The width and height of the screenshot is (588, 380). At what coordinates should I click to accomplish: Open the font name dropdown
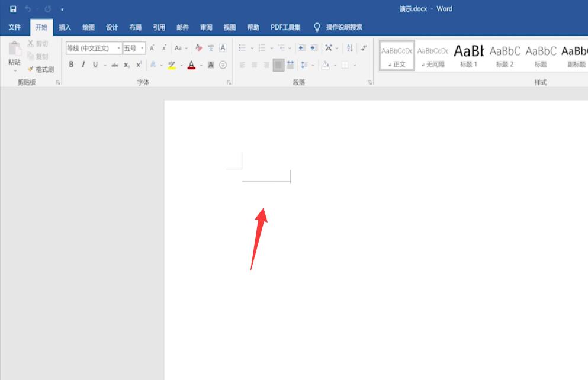pos(119,48)
